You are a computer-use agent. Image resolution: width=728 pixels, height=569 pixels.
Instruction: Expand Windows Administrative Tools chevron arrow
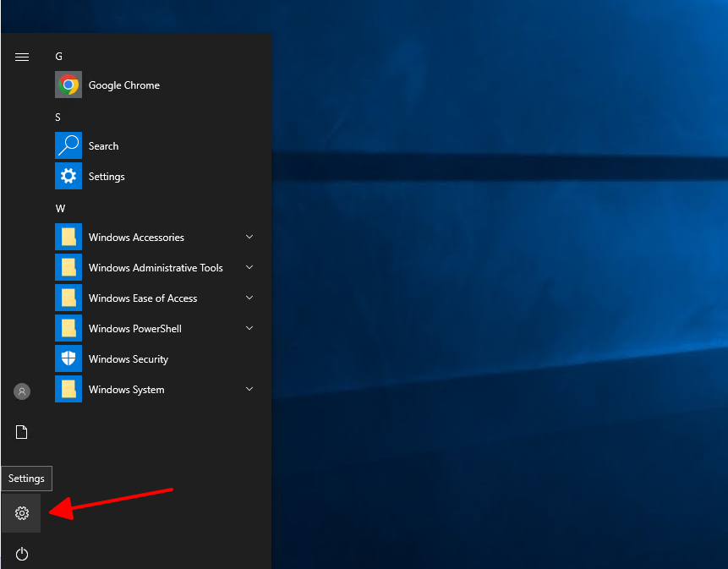(249, 268)
